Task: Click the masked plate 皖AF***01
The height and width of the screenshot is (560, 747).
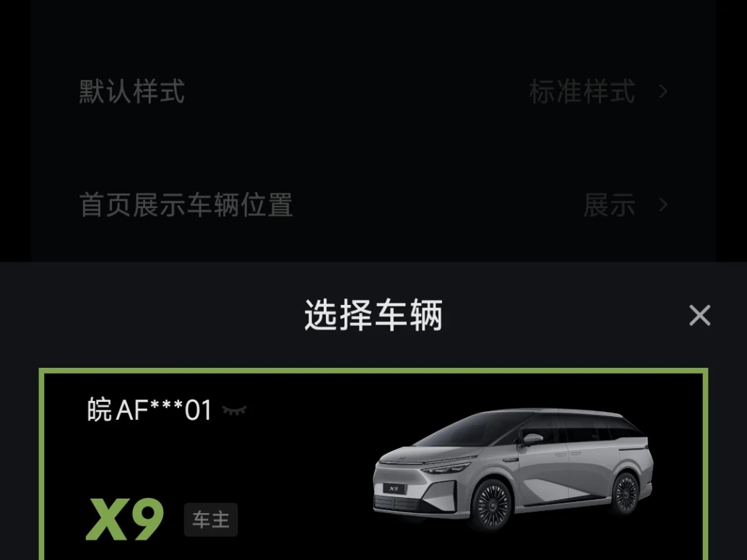Action: [x=149, y=410]
